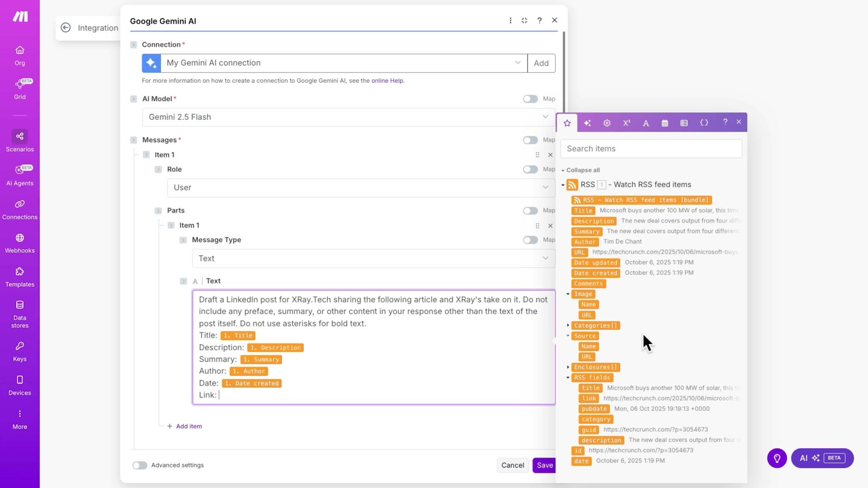This screenshot has height=488, width=868.
Task: Toggle Map switch for Role
Action: [x=530, y=169]
